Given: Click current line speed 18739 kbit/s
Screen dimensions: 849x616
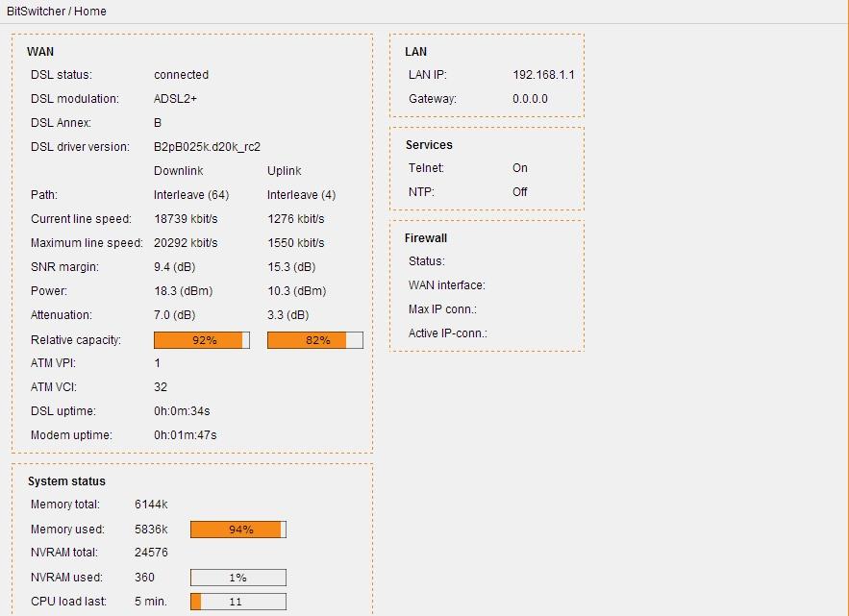Looking at the screenshot, I should coord(186,219).
